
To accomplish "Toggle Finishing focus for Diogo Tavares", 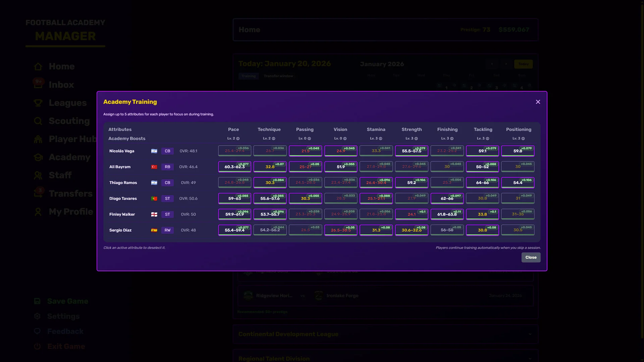I will pos(447,198).
